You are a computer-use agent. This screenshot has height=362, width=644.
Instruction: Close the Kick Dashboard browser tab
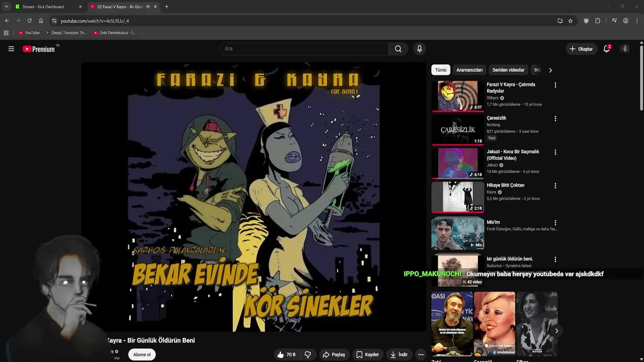click(80, 7)
